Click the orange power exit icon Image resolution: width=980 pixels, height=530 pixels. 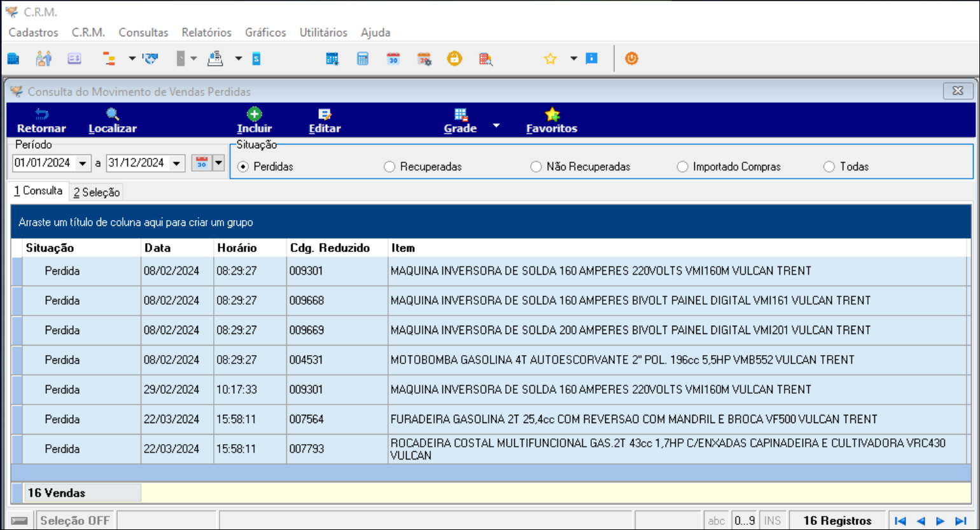(x=631, y=59)
